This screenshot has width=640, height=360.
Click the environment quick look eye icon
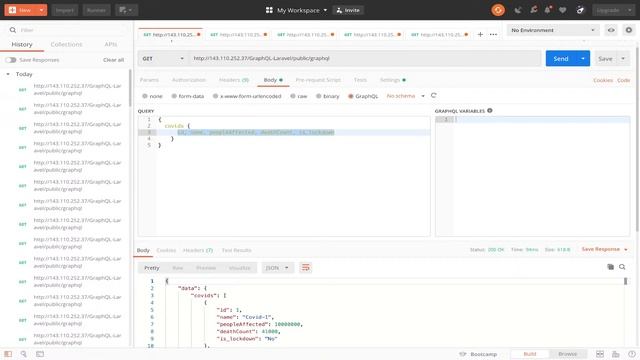pos(611,30)
